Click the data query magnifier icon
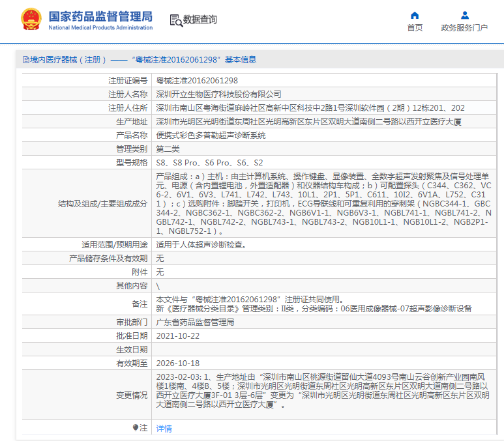 click(x=176, y=21)
